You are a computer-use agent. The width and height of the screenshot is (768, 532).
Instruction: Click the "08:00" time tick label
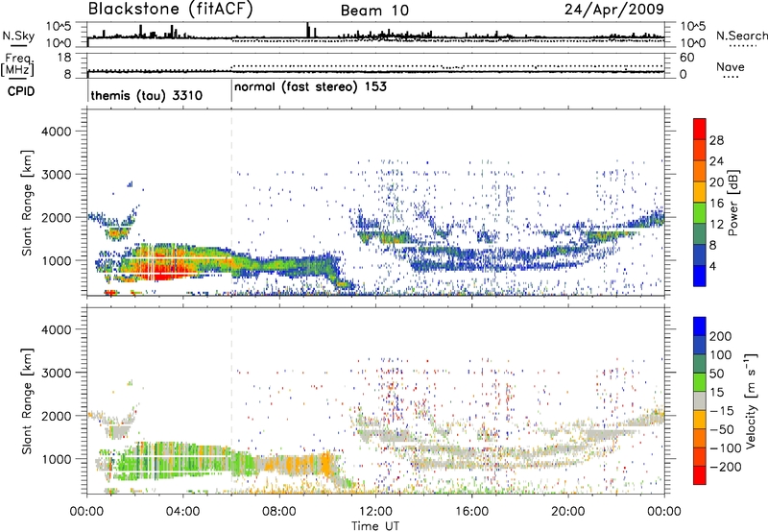click(x=278, y=512)
